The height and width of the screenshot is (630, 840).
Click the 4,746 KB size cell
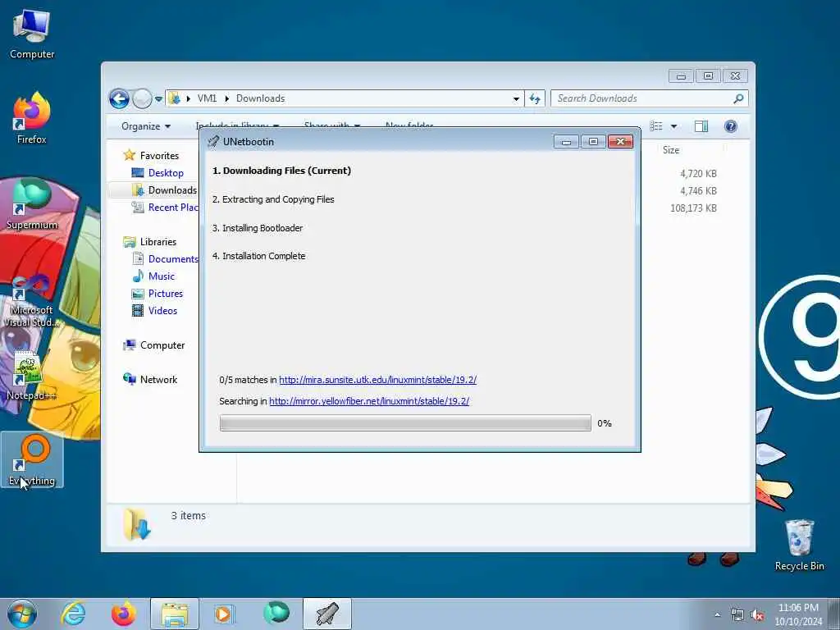pos(698,190)
